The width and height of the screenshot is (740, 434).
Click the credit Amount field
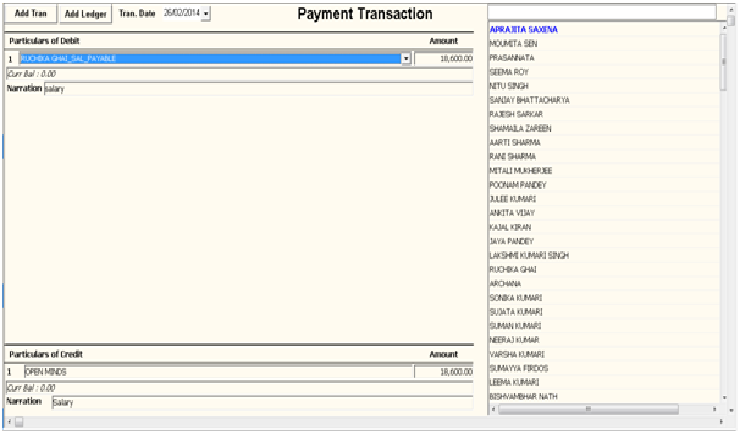[444, 372]
